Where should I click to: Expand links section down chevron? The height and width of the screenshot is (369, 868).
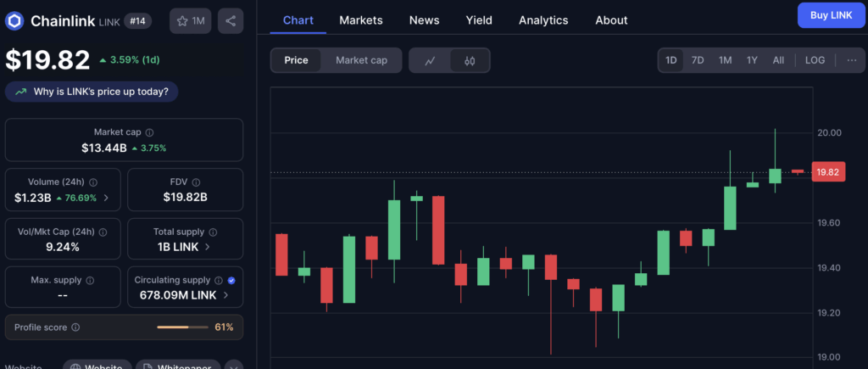click(234, 366)
